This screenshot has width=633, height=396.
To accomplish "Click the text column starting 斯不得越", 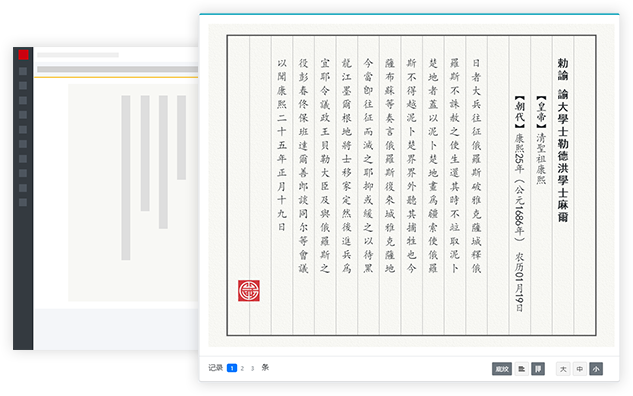I will [411, 166].
